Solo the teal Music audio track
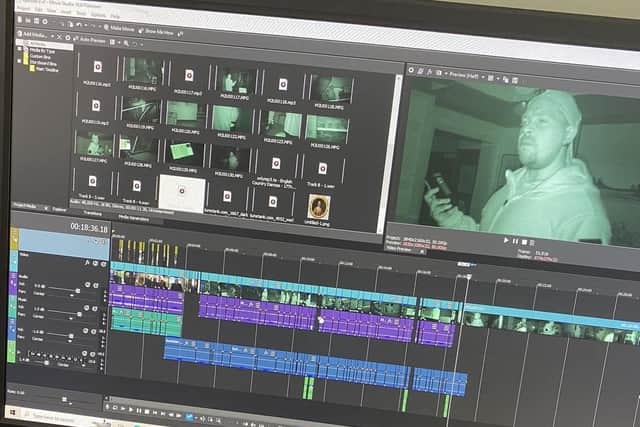 [94, 309]
